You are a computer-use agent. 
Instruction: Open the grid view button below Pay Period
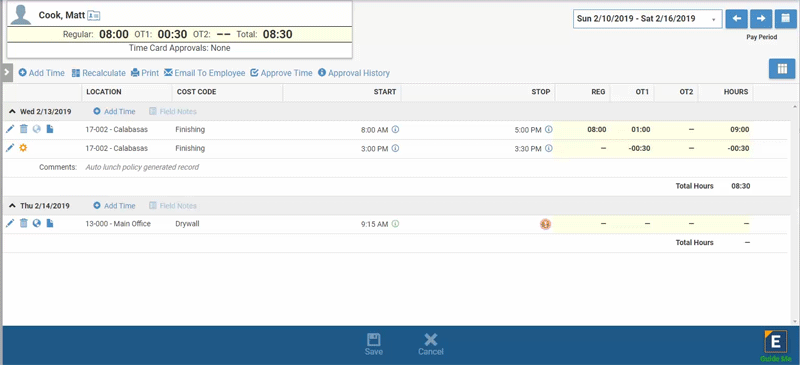pyautogui.click(x=782, y=69)
